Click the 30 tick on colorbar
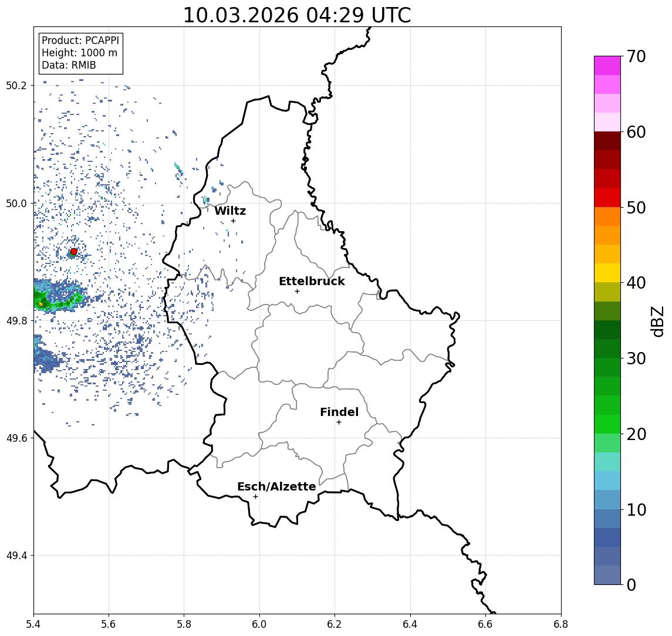This screenshot has height=636, width=672. pos(636,358)
